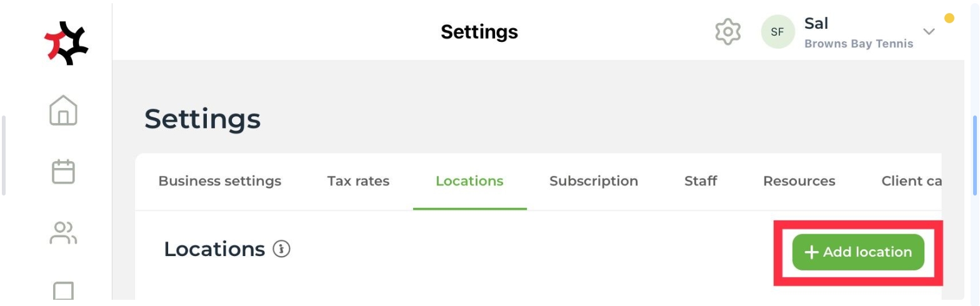
Task: Click the settings gear icon in the header
Action: [x=727, y=31]
